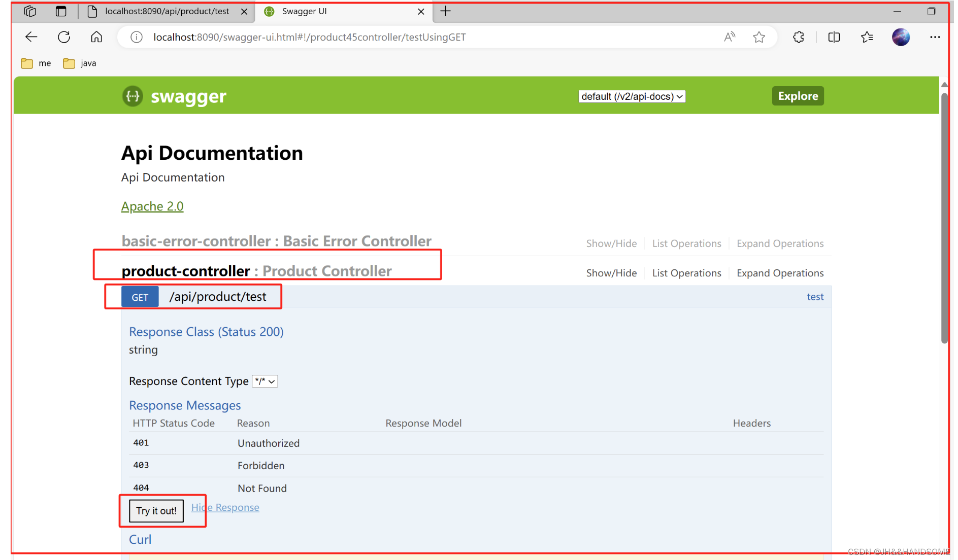Open the browser home page
This screenshot has width=958, height=560.
96,37
